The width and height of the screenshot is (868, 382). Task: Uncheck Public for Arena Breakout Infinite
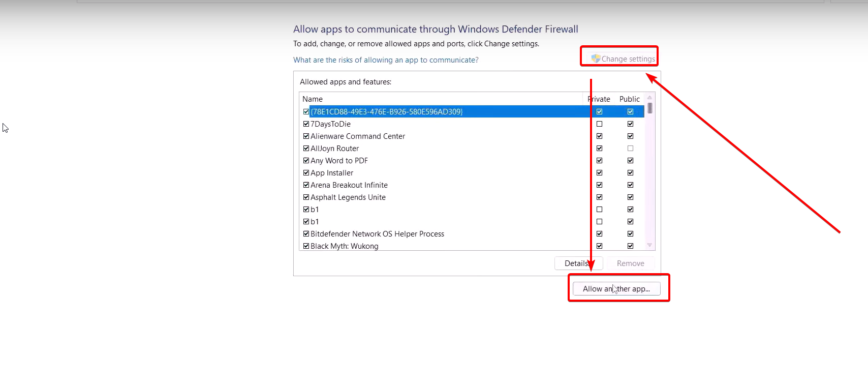click(630, 185)
